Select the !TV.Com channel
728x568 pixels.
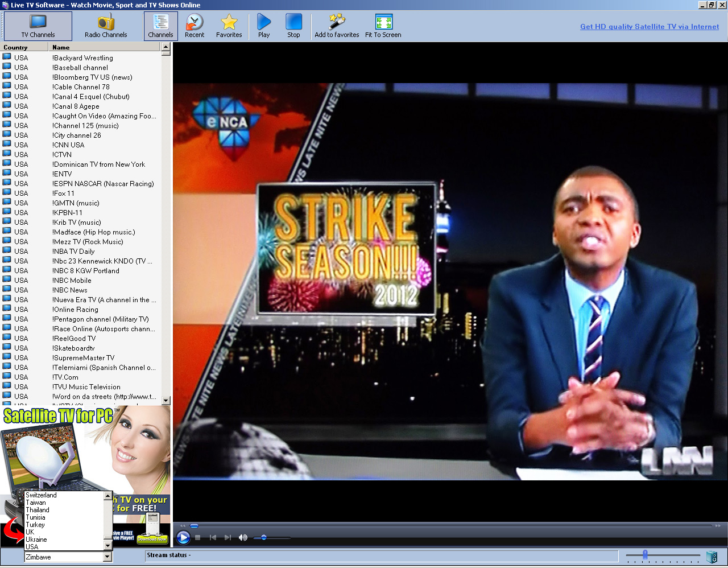[81, 377]
